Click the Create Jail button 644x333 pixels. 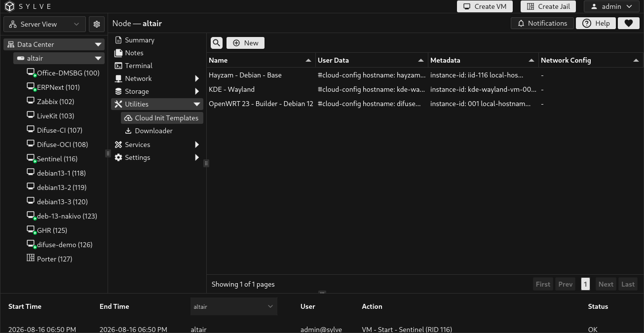click(x=548, y=6)
